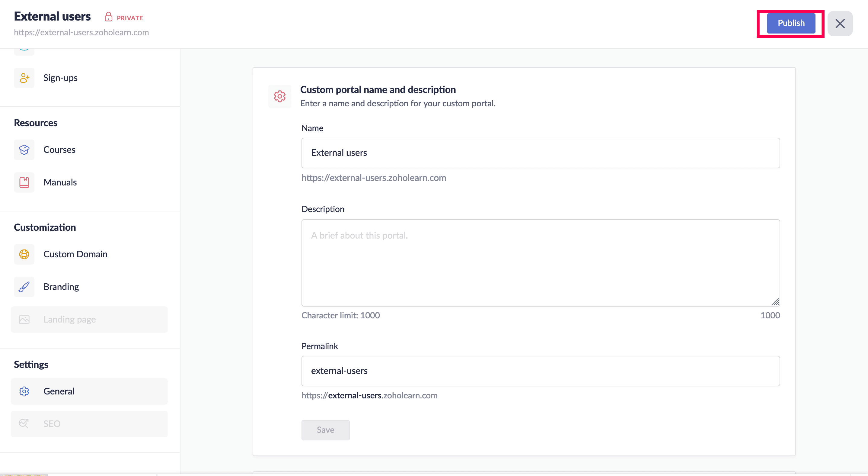Go to Custom Domain settings
868x476 pixels.
point(75,254)
